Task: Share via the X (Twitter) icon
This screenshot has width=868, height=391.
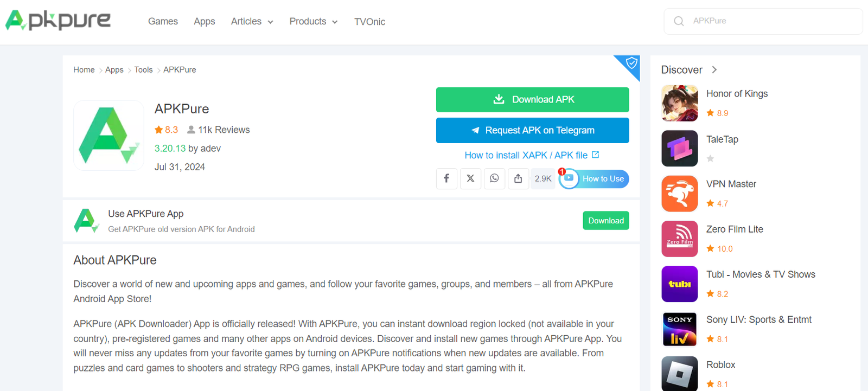Action: [470, 178]
